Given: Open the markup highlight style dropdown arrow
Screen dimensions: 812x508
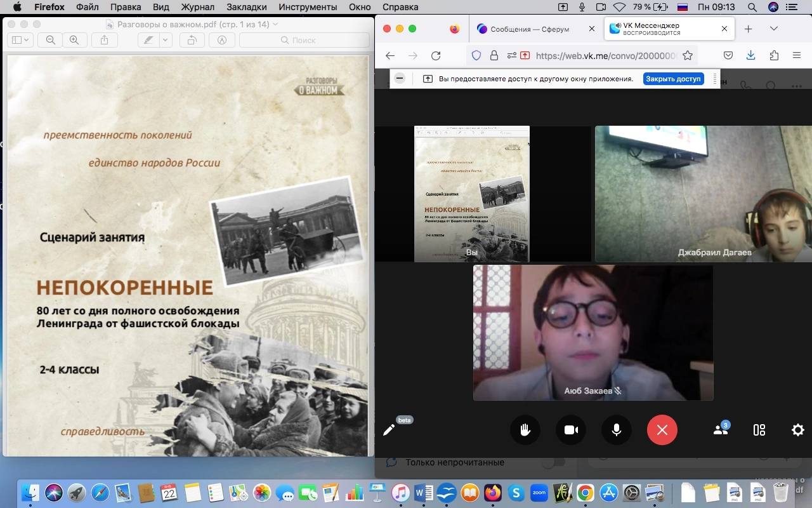Looking at the screenshot, I should (x=166, y=40).
